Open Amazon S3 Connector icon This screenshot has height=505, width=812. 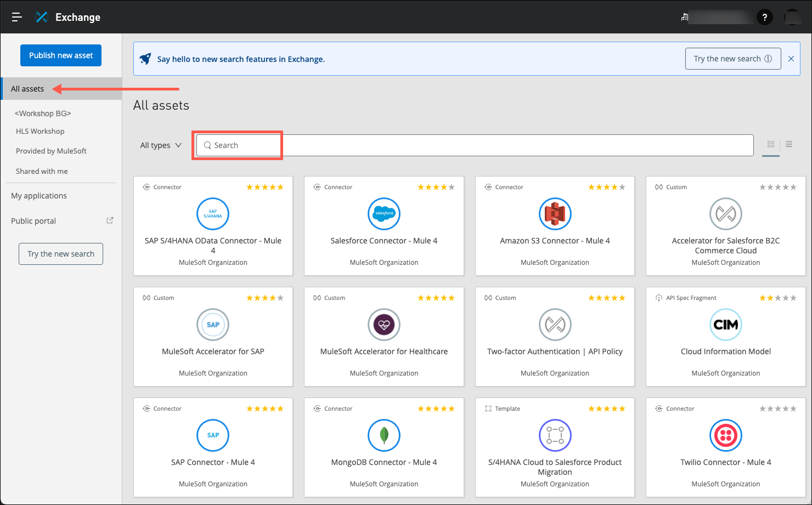point(555,214)
